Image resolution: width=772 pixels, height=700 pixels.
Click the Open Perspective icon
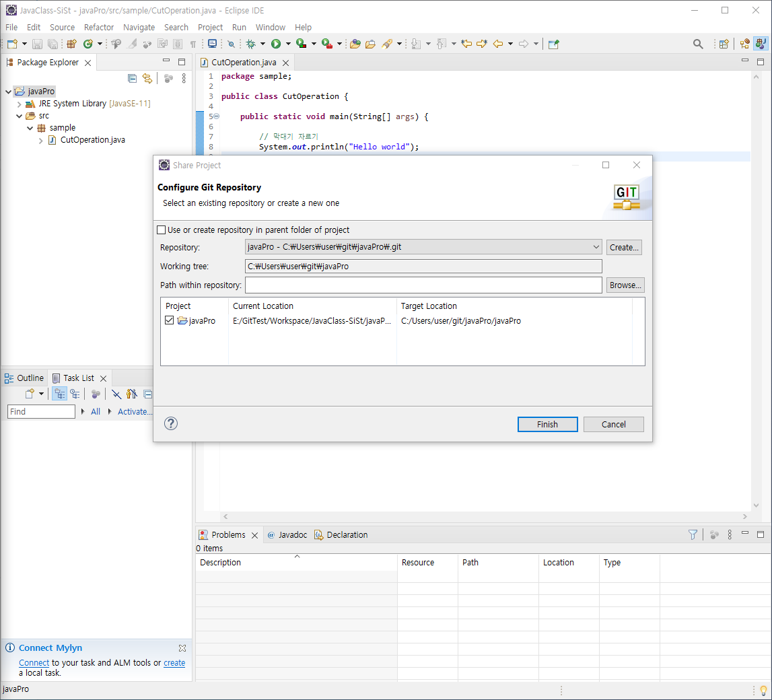(x=724, y=44)
